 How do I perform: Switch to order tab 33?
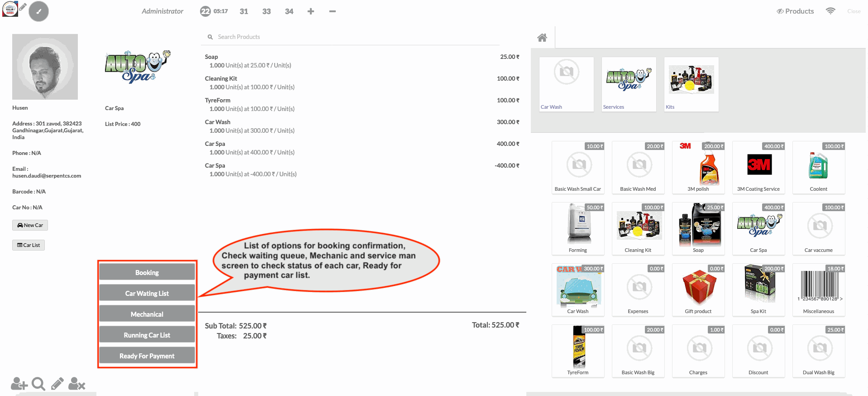tap(267, 11)
